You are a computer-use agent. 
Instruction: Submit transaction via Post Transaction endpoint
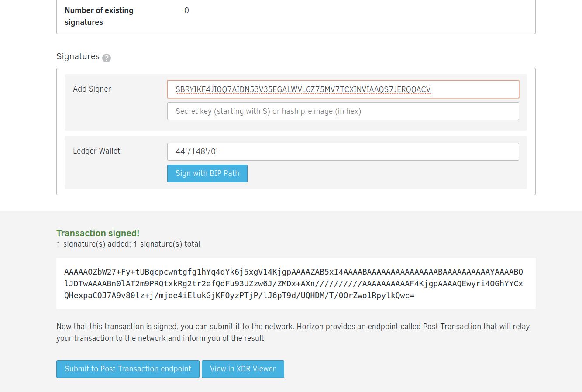pos(127,369)
